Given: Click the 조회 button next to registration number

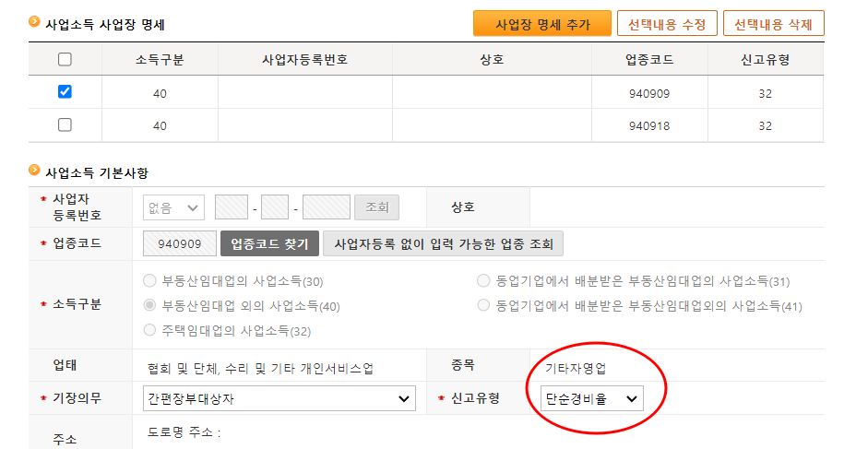Looking at the screenshot, I should [377, 207].
